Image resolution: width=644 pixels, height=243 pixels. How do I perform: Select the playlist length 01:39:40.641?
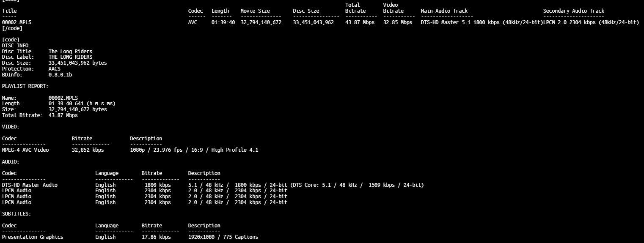point(67,104)
